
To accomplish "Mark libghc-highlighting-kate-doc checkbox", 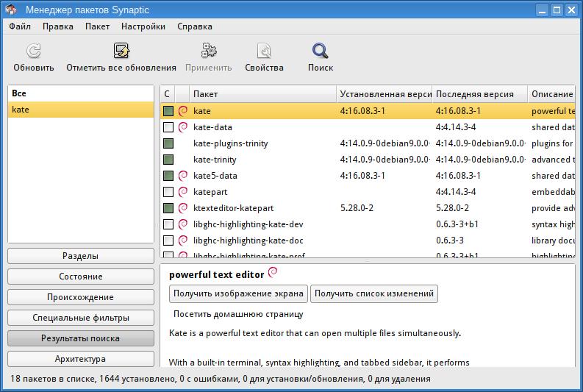I will pyautogui.click(x=168, y=240).
